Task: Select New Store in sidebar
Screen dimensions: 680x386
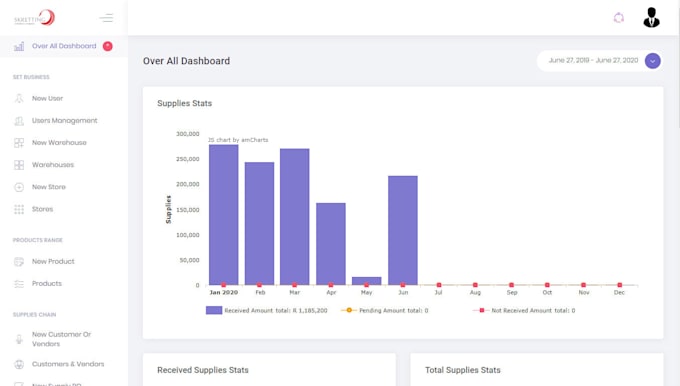Action: [49, 187]
